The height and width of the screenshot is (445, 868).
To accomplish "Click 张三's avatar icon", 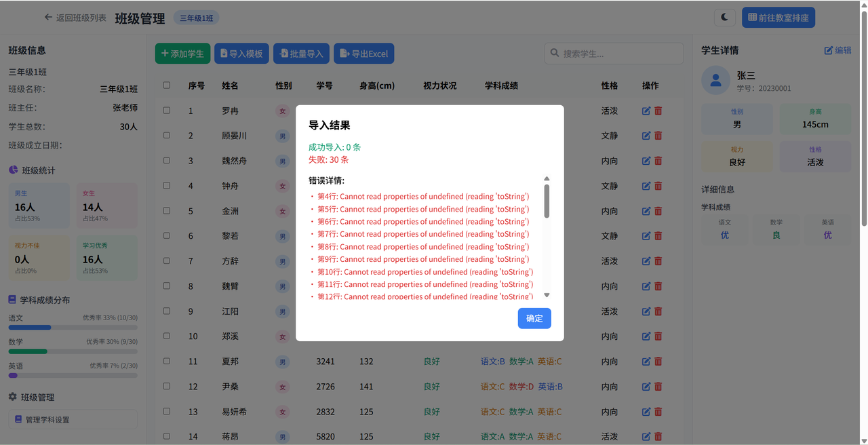I will 715,80.
